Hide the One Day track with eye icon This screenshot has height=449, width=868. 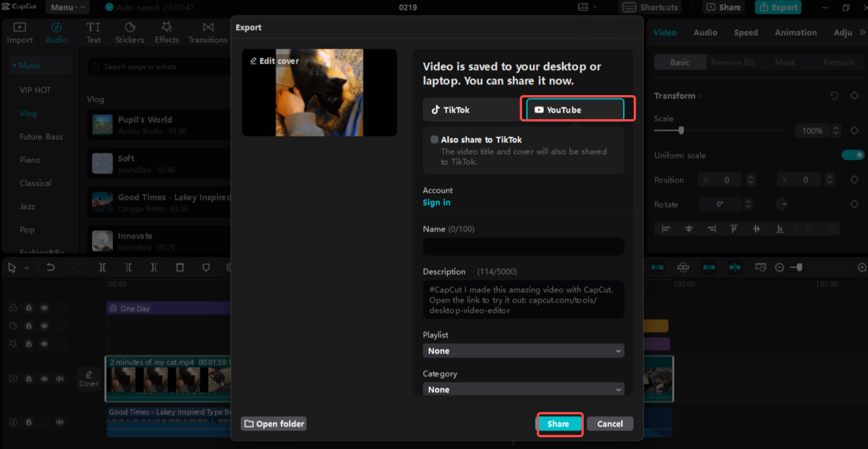44,308
